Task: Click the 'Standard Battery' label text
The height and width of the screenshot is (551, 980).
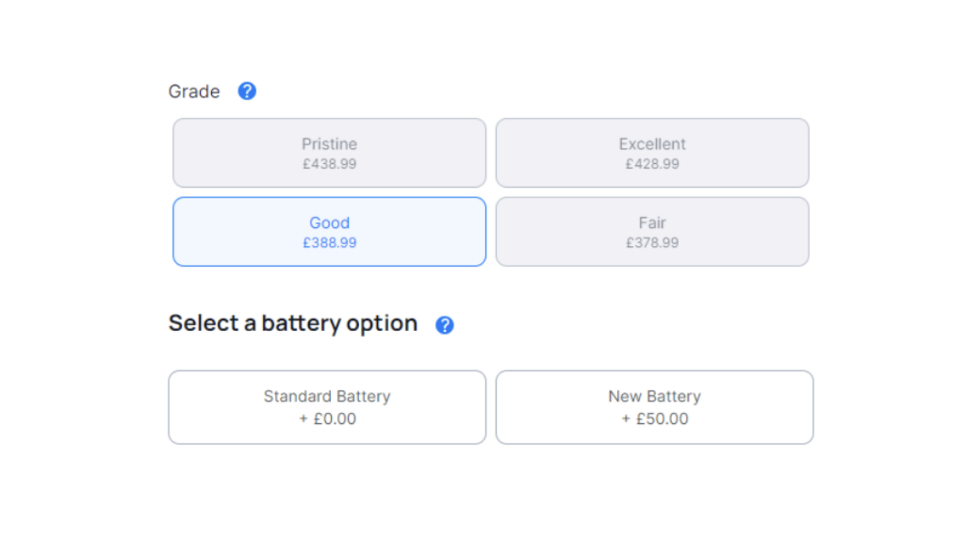Action: (327, 396)
